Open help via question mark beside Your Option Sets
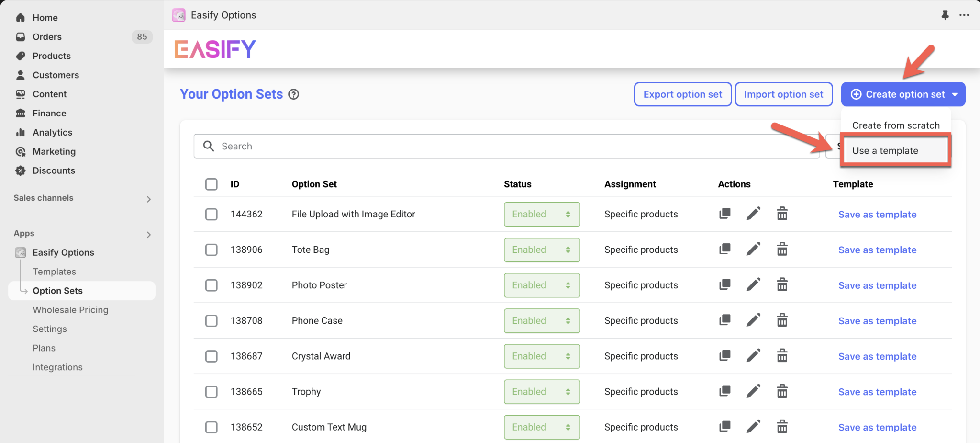 point(293,94)
